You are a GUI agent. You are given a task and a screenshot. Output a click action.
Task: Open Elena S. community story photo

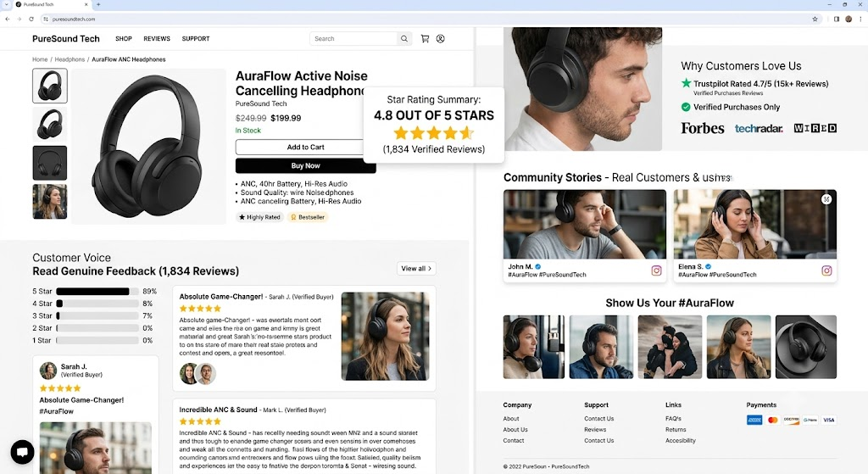click(755, 224)
